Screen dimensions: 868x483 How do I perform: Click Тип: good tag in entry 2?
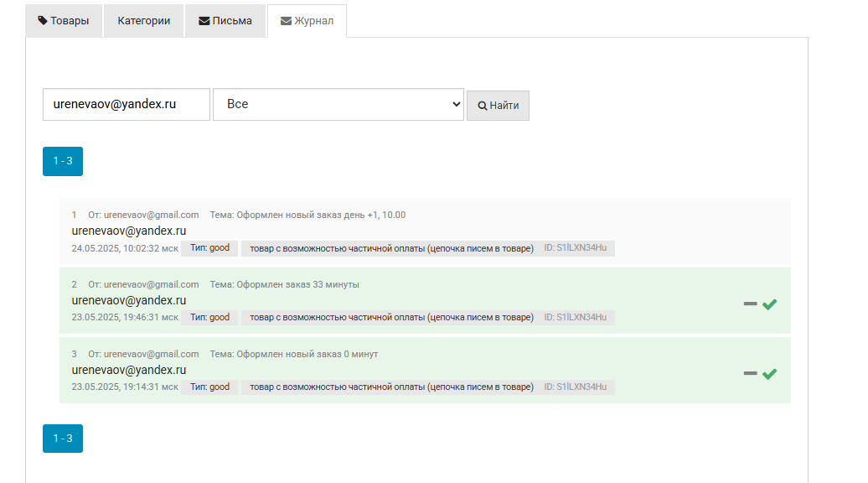click(209, 317)
